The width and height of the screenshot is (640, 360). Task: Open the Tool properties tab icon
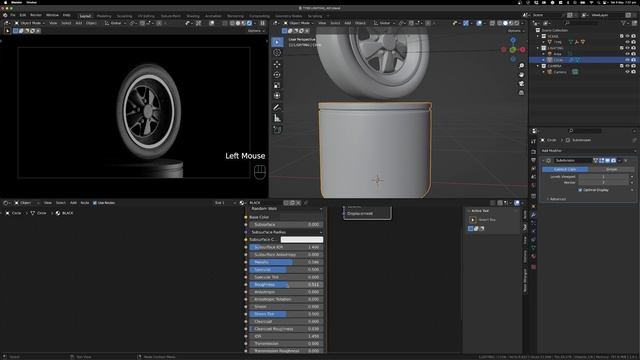click(533, 141)
